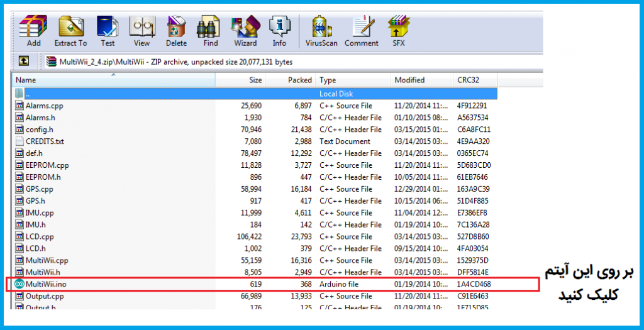The width and height of the screenshot is (644, 330).
Task: Launch the Wizard toolbar icon
Action: [x=246, y=26]
